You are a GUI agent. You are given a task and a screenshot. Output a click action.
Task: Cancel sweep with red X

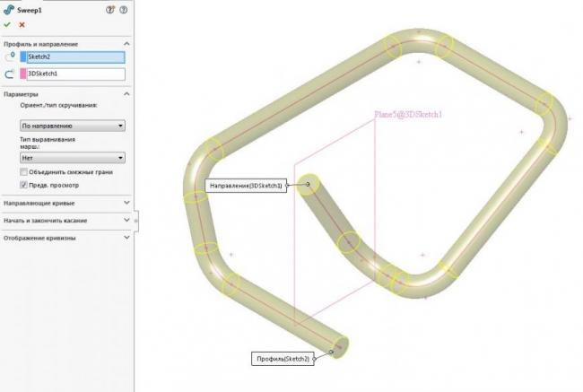(x=22, y=24)
